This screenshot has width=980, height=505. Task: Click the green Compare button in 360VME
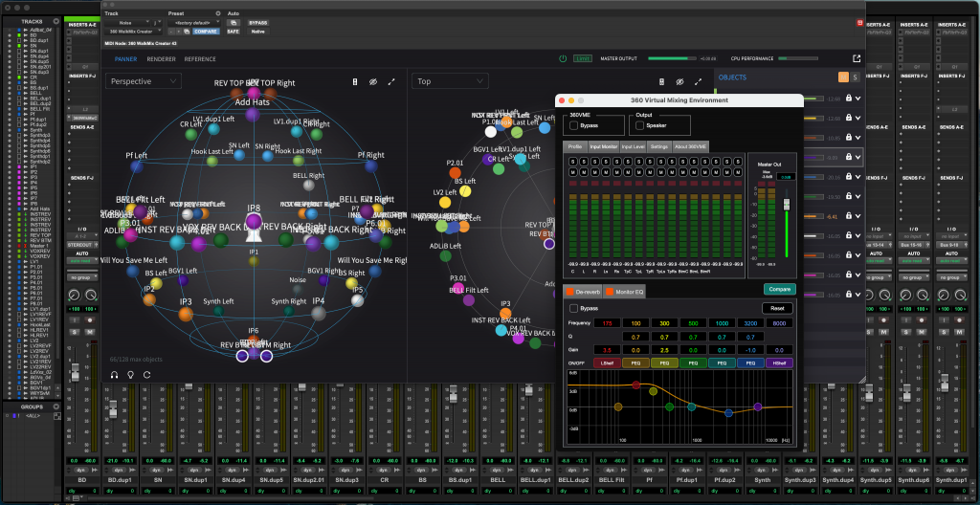(779, 289)
